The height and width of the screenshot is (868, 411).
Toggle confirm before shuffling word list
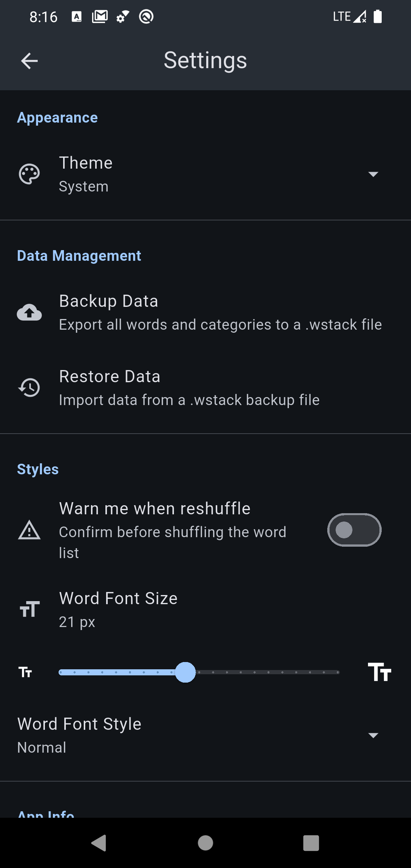pyautogui.click(x=354, y=530)
